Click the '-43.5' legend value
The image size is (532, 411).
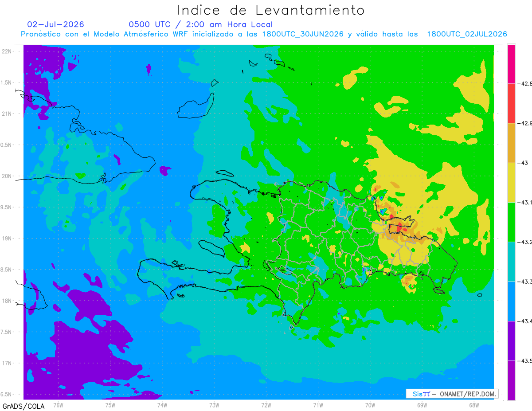(525, 360)
